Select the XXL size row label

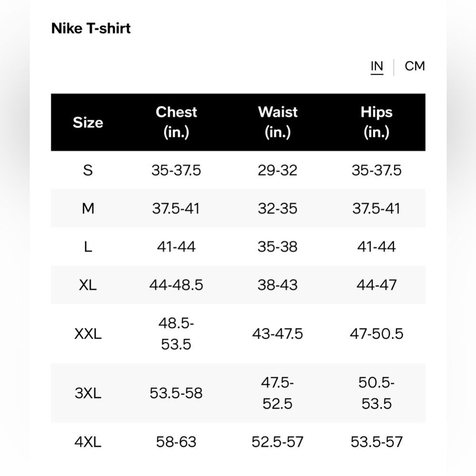point(88,334)
